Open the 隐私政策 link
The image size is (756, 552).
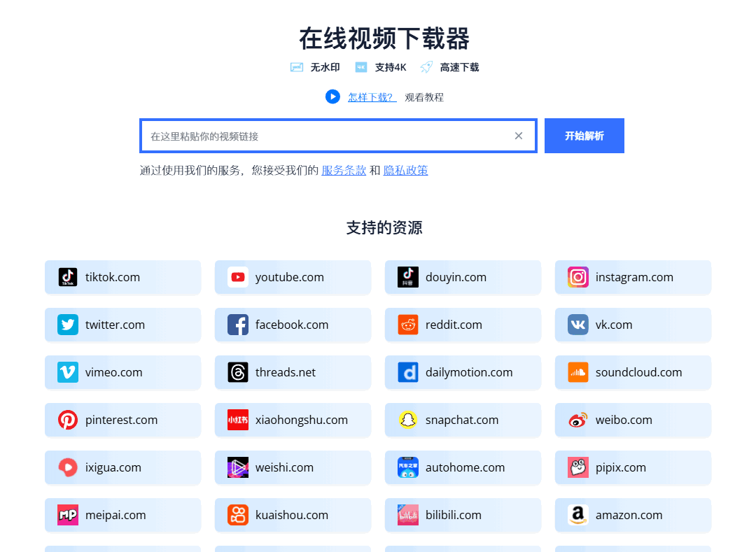pyautogui.click(x=405, y=171)
